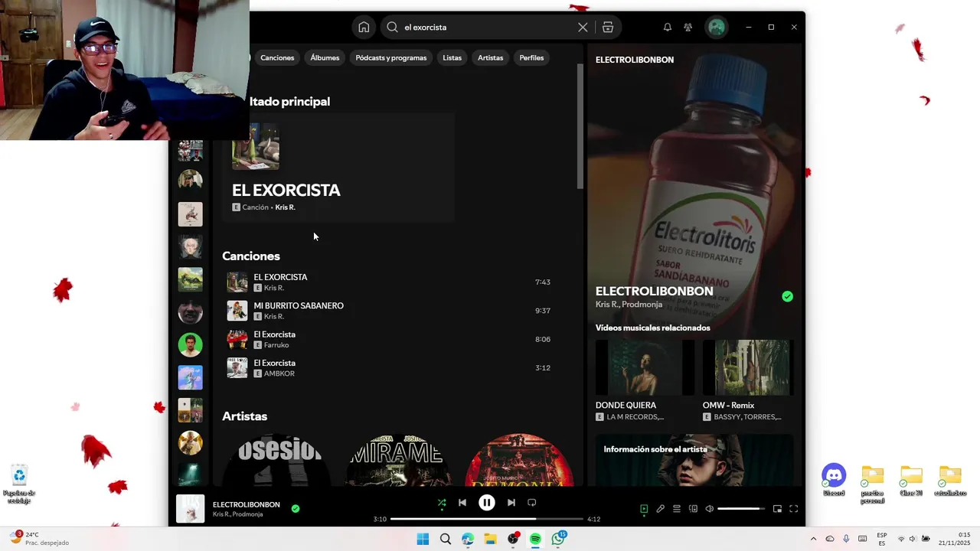Filter results by Artistas

pyautogui.click(x=491, y=58)
